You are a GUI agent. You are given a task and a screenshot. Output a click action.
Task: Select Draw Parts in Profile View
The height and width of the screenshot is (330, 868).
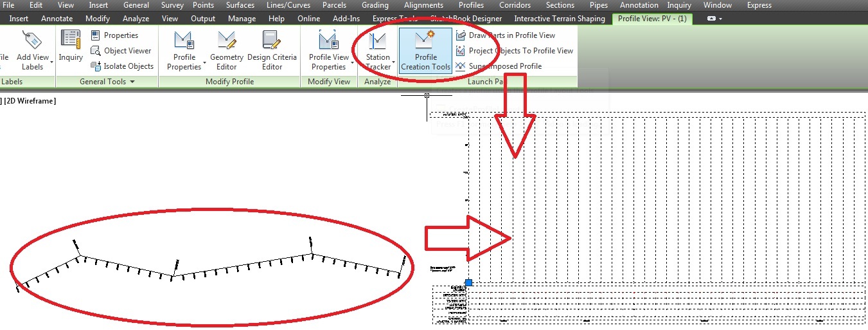click(505, 35)
